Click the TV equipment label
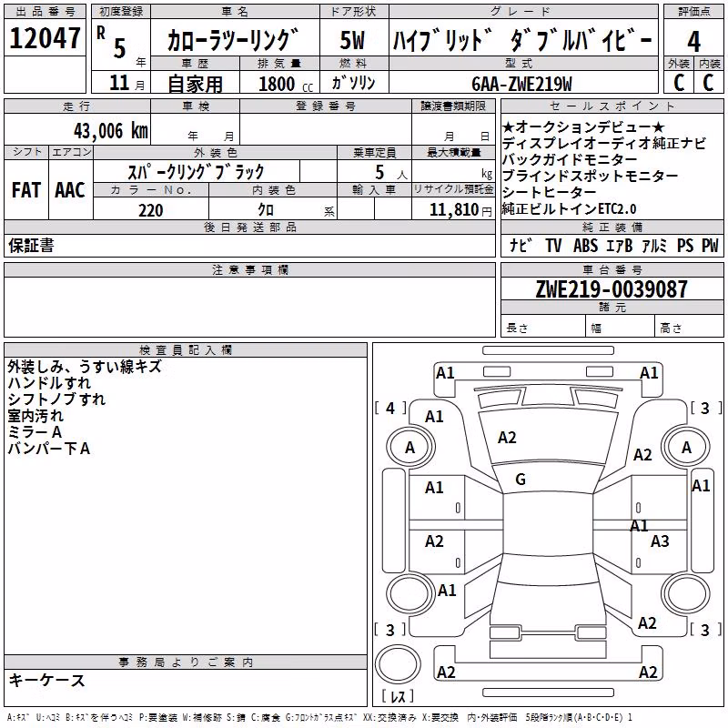Viewport: 728px width, 728px height. [x=553, y=246]
